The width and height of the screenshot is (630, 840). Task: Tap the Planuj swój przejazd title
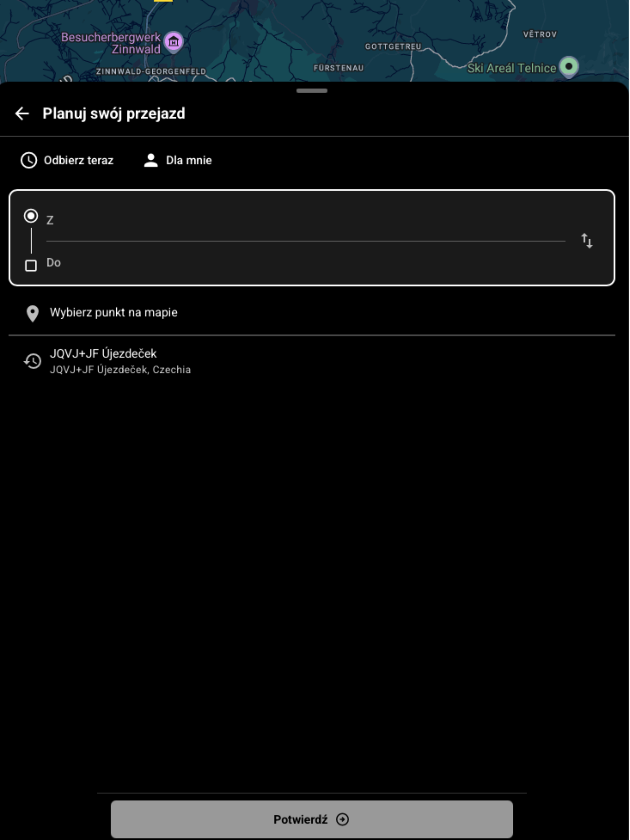click(114, 114)
